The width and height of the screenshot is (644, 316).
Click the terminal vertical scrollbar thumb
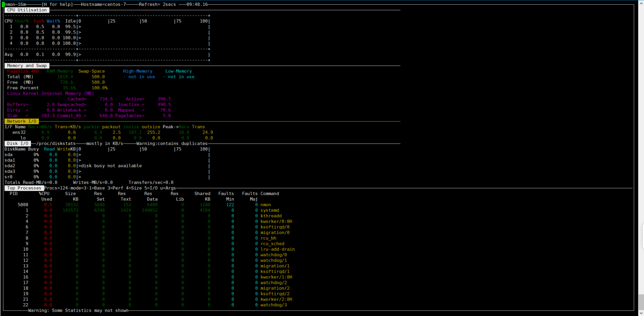641,302
